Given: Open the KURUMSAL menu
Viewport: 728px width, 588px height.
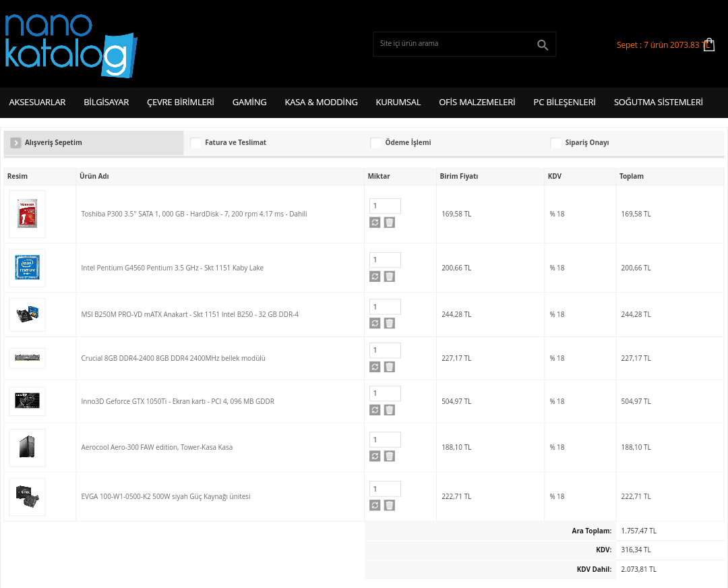Looking at the screenshot, I should (x=398, y=102).
